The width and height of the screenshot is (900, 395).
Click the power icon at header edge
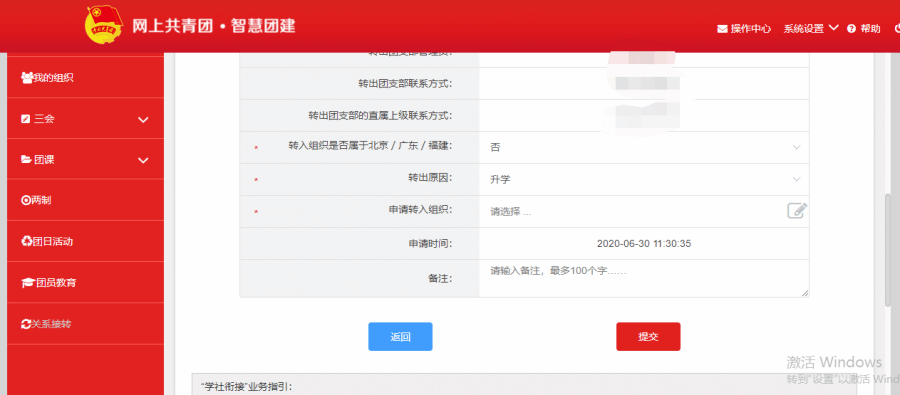tap(897, 29)
